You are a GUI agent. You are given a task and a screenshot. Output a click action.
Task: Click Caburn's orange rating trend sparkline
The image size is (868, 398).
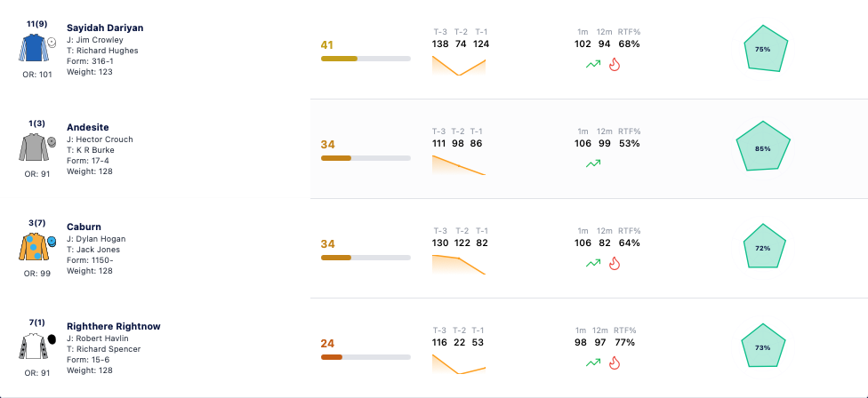(x=459, y=264)
